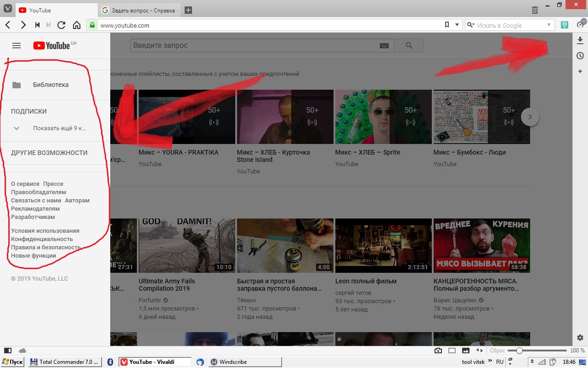The image size is (588, 368).
Task: Close the YouTube hamburger guide menu
Action: click(17, 46)
